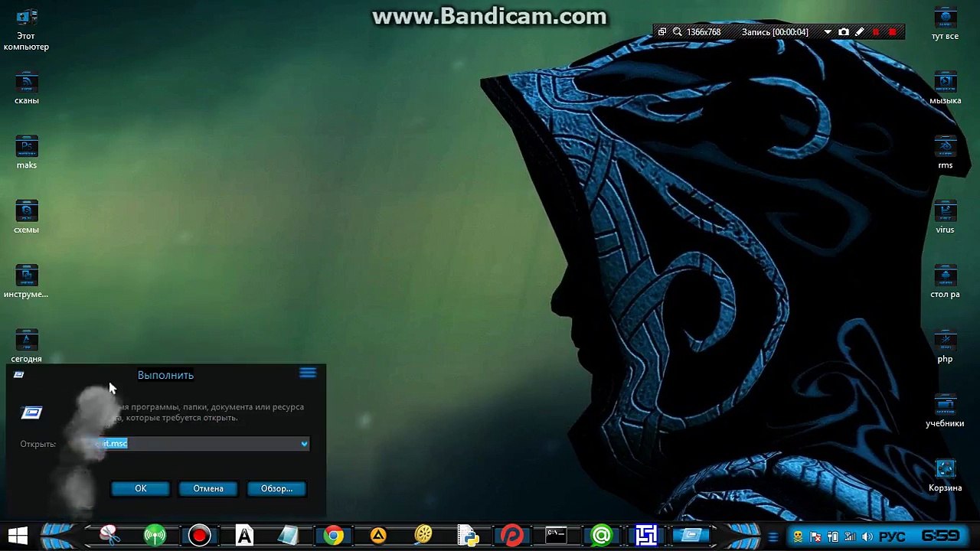This screenshot has height=551, width=980.
Task: Open the notepad sheet taskbar icon
Action: [289, 536]
